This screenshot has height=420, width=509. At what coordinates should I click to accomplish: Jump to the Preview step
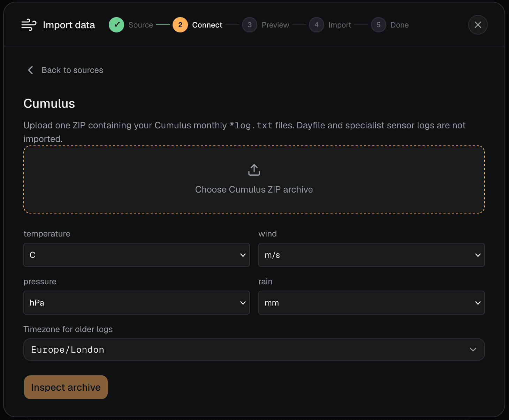[266, 25]
